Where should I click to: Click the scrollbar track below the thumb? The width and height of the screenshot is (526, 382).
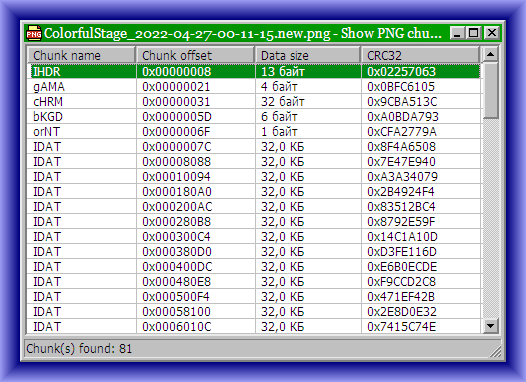tap(490, 218)
